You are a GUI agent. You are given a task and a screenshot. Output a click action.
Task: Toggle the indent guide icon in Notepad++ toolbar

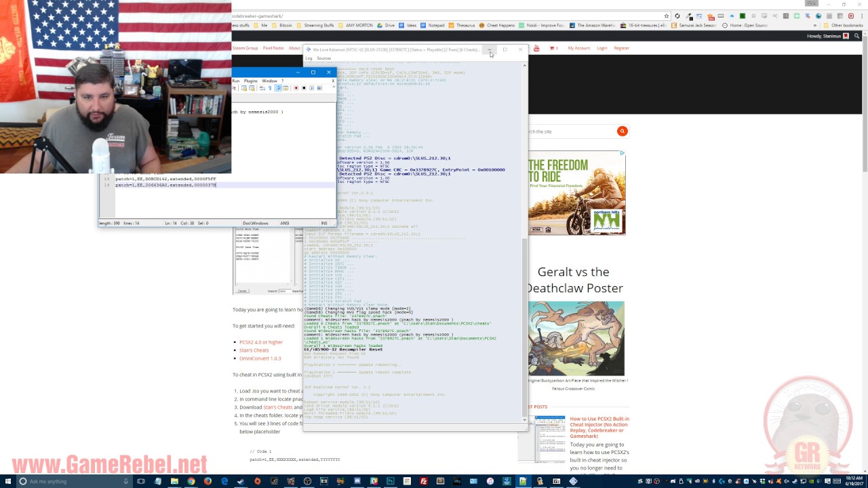279,88
